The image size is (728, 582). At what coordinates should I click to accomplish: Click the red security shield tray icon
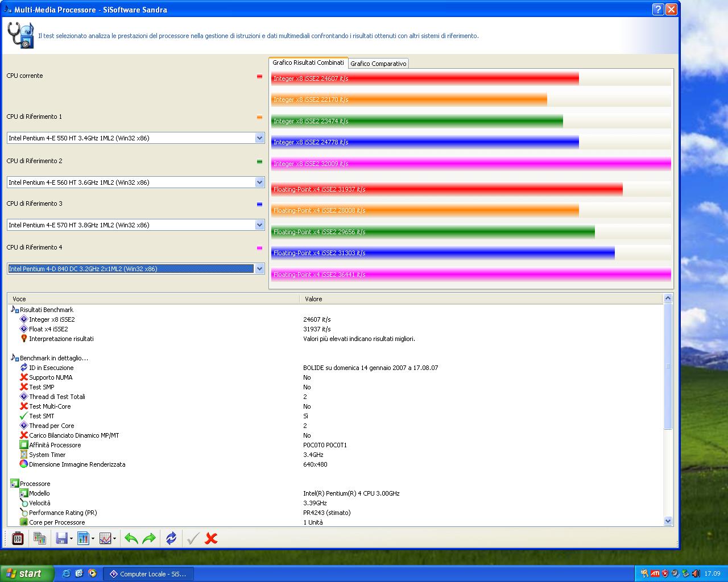point(665,573)
